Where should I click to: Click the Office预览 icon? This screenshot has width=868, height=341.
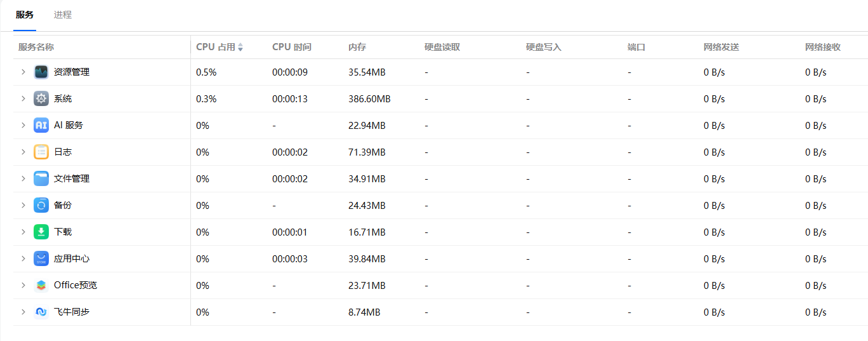(x=41, y=285)
